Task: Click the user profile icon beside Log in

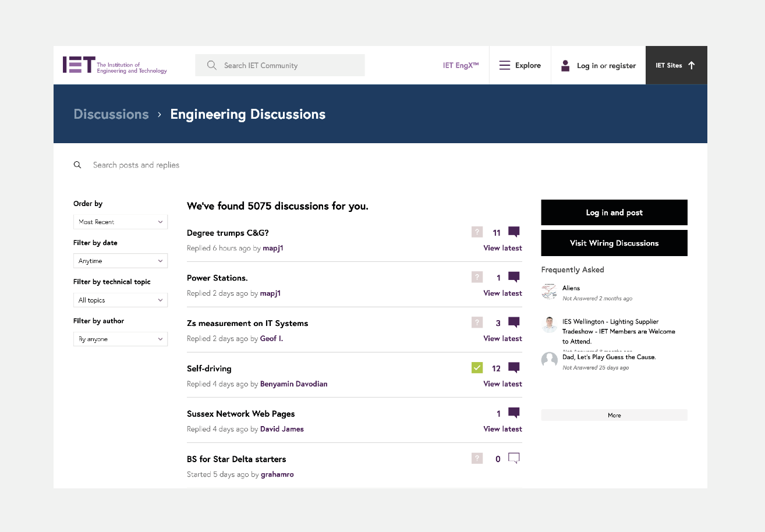Action: (565, 65)
